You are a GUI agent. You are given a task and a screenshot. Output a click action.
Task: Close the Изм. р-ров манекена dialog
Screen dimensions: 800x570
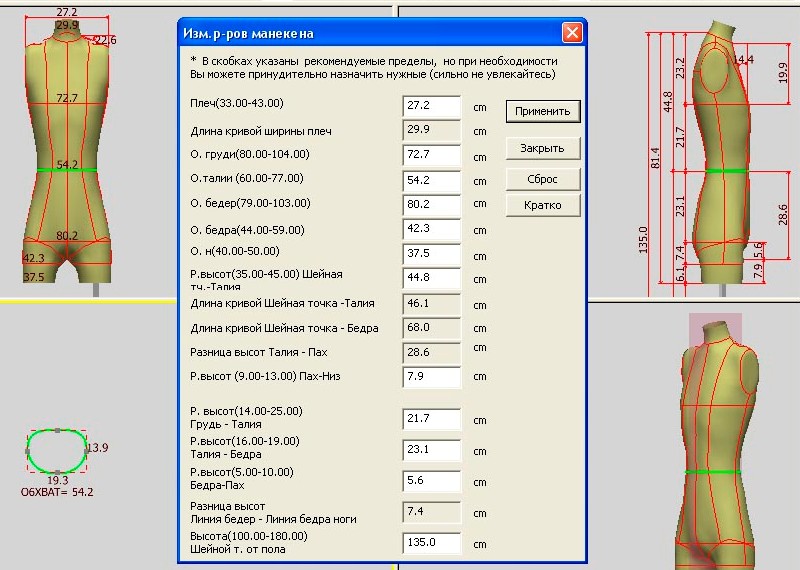pos(572,33)
